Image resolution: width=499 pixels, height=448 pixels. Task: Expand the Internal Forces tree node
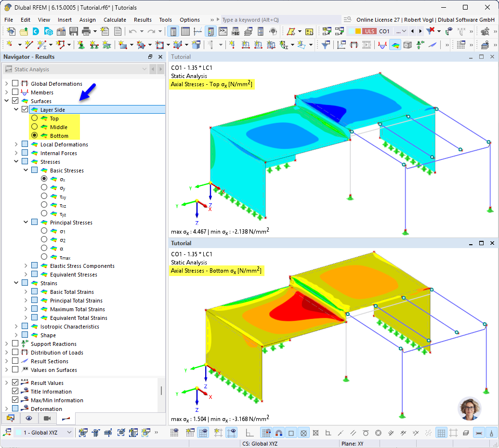point(16,153)
